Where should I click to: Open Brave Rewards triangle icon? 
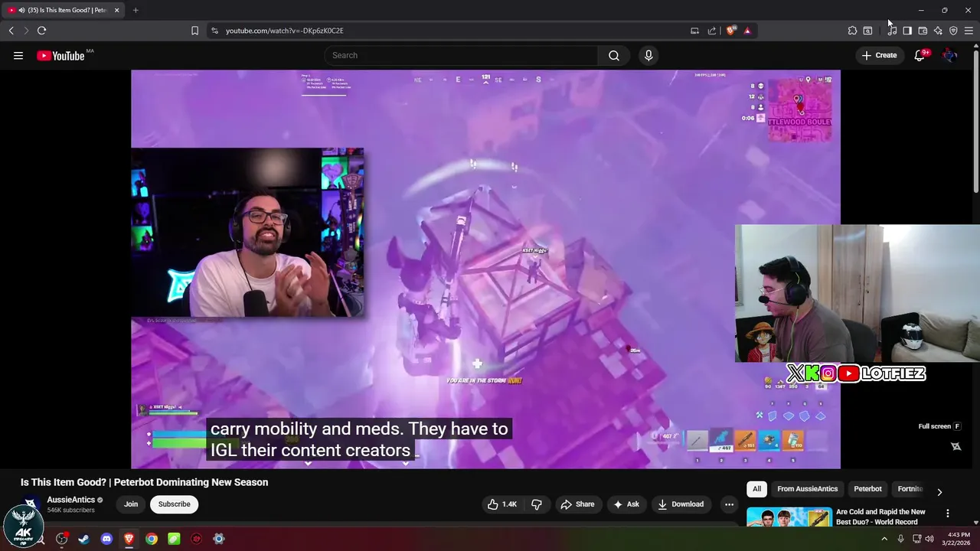pos(747,31)
